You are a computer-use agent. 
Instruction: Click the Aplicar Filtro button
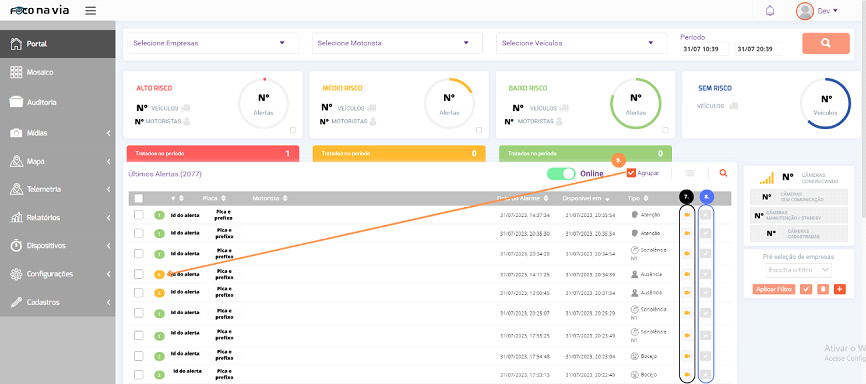[774, 289]
